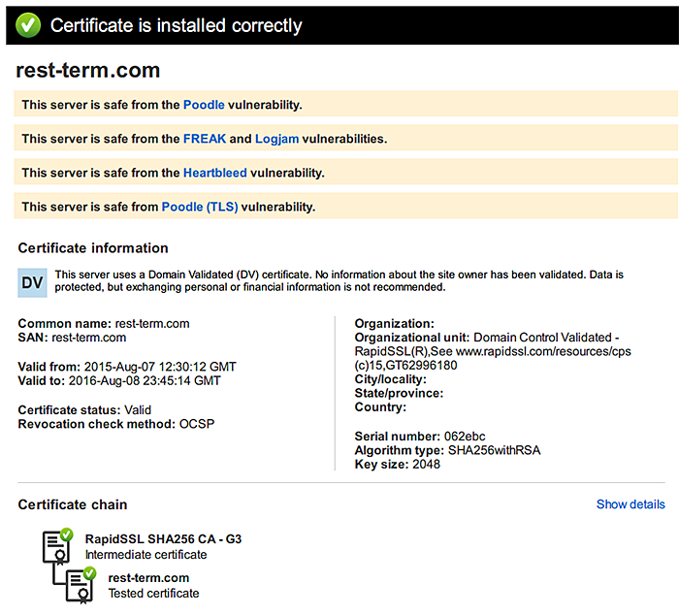Select the rest-term.com tested certificate label
The width and height of the screenshot is (679, 616).
tap(148, 577)
